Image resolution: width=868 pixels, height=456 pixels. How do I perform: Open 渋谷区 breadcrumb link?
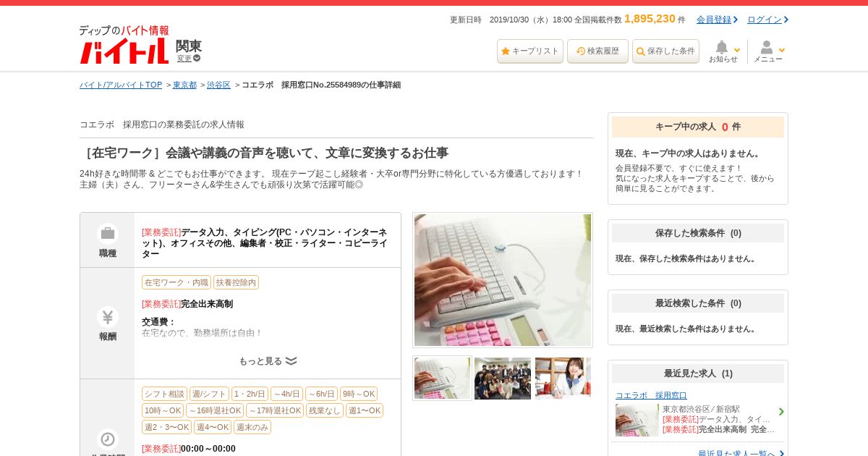coord(218,85)
